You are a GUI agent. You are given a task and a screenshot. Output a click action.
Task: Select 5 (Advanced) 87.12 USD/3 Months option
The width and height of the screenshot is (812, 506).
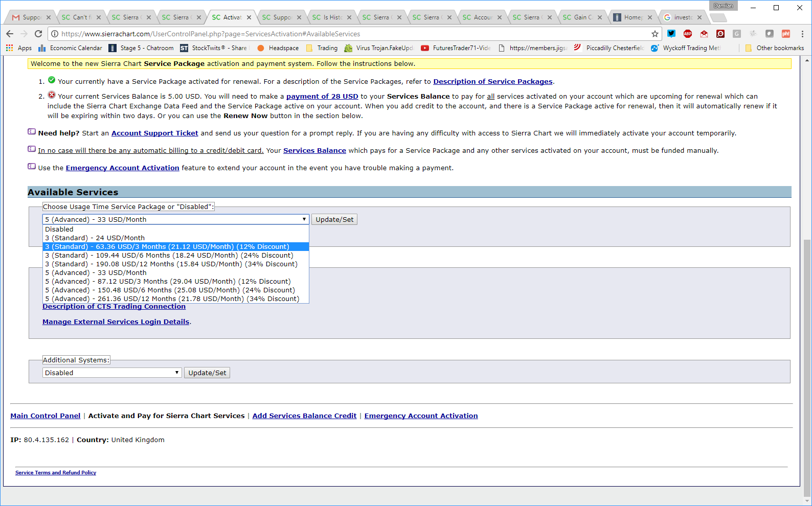[x=176, y=282]
